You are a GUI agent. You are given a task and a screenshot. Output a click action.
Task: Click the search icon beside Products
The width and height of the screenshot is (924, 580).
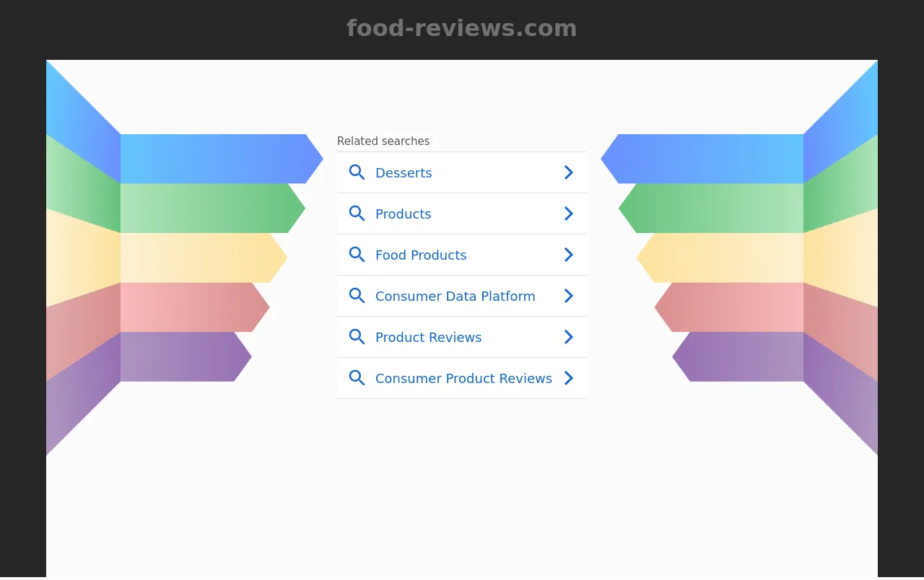pyautogui.click(x=357, y=214)
